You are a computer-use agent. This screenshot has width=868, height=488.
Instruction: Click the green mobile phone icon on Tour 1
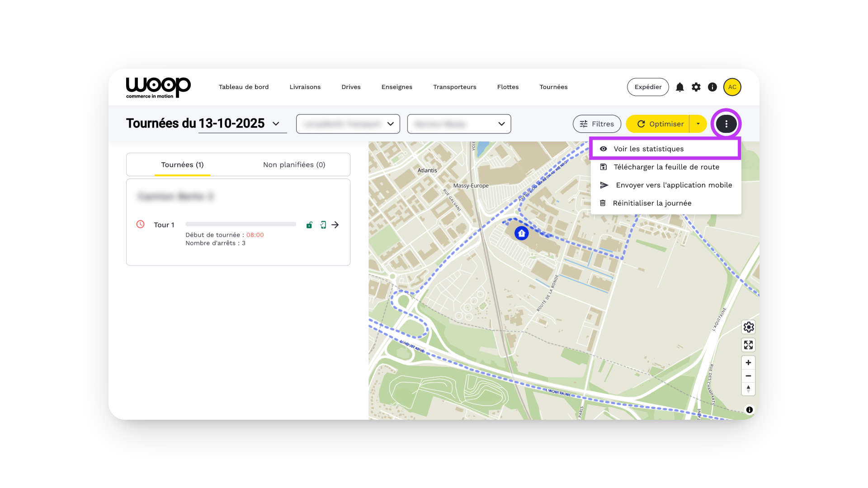323,225
